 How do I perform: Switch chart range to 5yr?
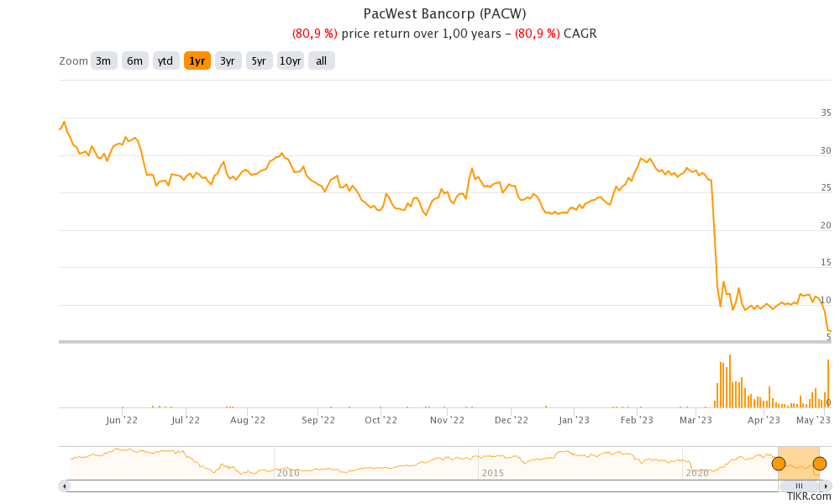[259, 61]
